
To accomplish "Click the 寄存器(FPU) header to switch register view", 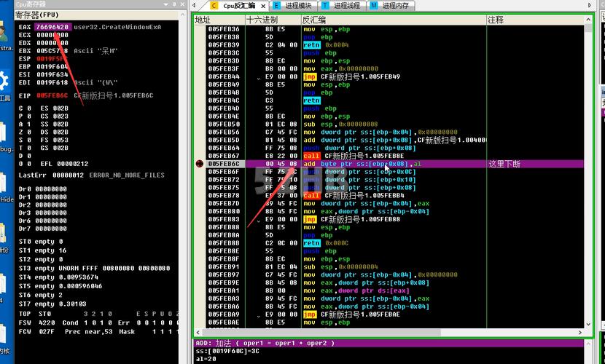I will click(36, 14).
